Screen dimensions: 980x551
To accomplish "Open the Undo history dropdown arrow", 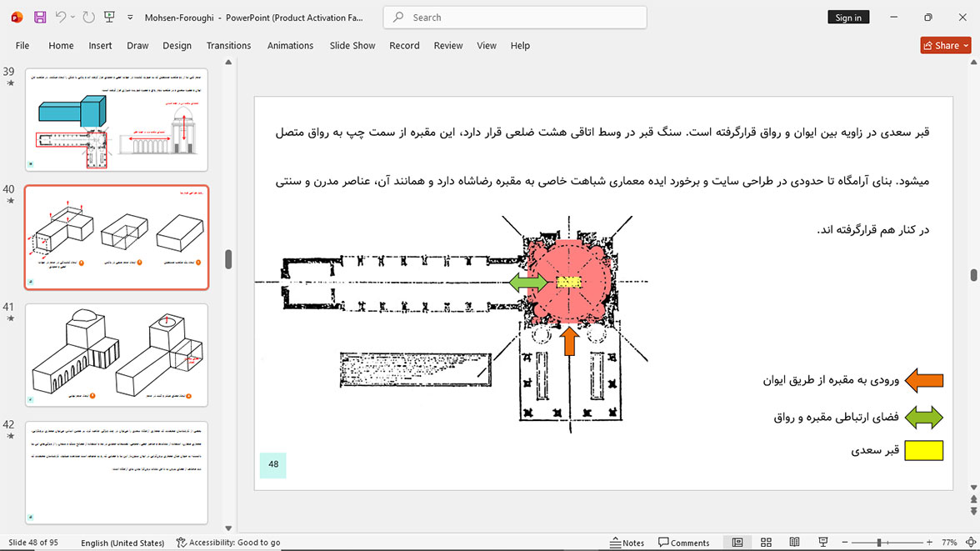I will [72, 18].
